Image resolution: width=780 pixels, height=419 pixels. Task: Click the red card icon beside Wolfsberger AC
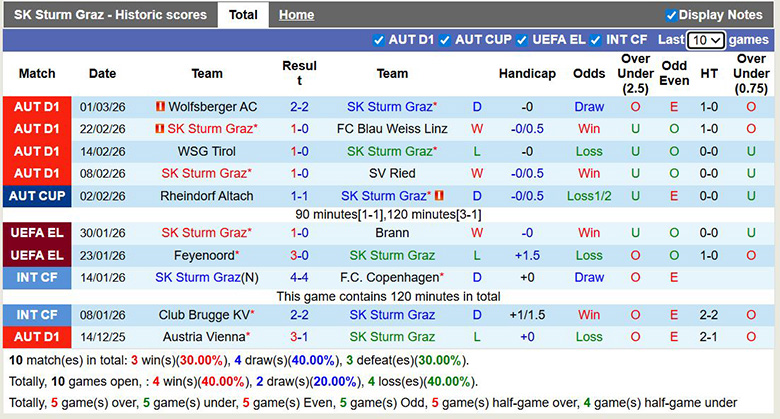[160, 107]
